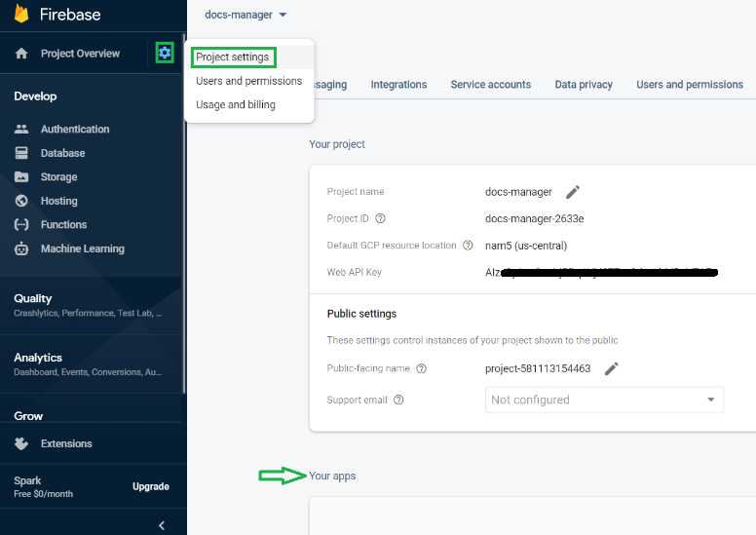This screenshot has height=535, width=756.
Task: Open help icon for Default GCP resource location
Action: pyautogui.click(x=468, y=245)
